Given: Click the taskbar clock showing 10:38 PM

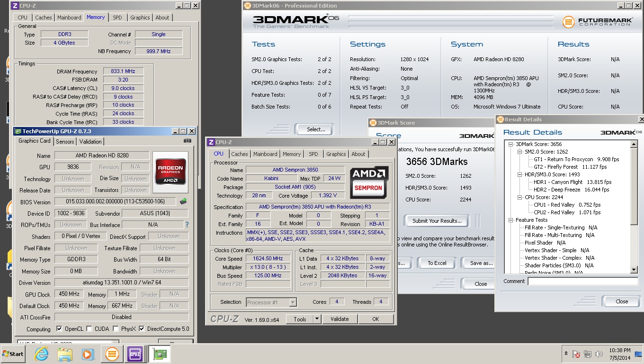Looking at the screenshot, I should click(620, 354).
